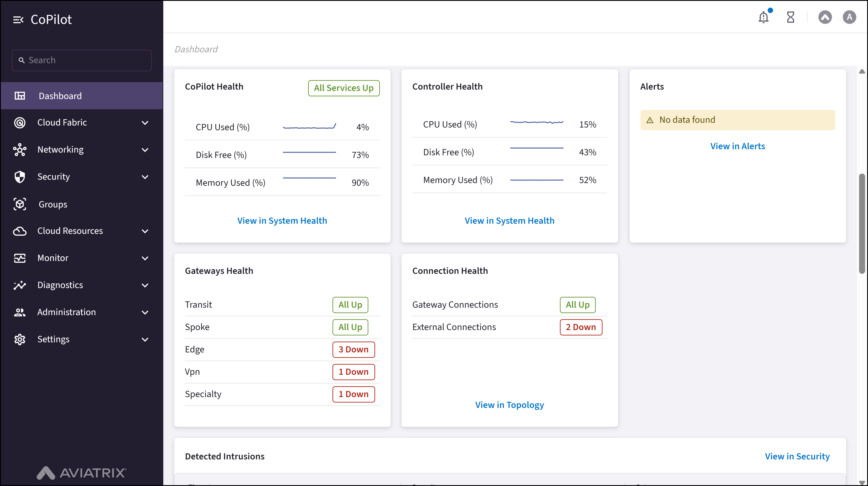Image resolution: width=868 pixels, height=486 pixels.
Task: Open the Monitor menu item
Action: coord(53,258)
